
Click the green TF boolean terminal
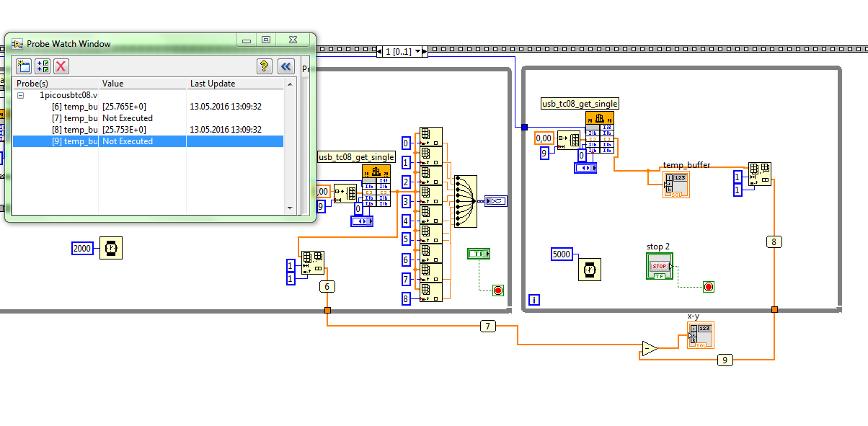pyautogui.click(x=479, y=254)
